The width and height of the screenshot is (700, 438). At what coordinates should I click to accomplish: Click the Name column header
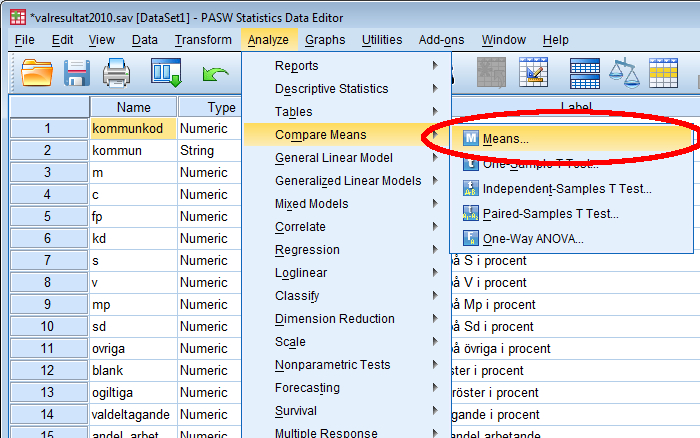(133, 107)
